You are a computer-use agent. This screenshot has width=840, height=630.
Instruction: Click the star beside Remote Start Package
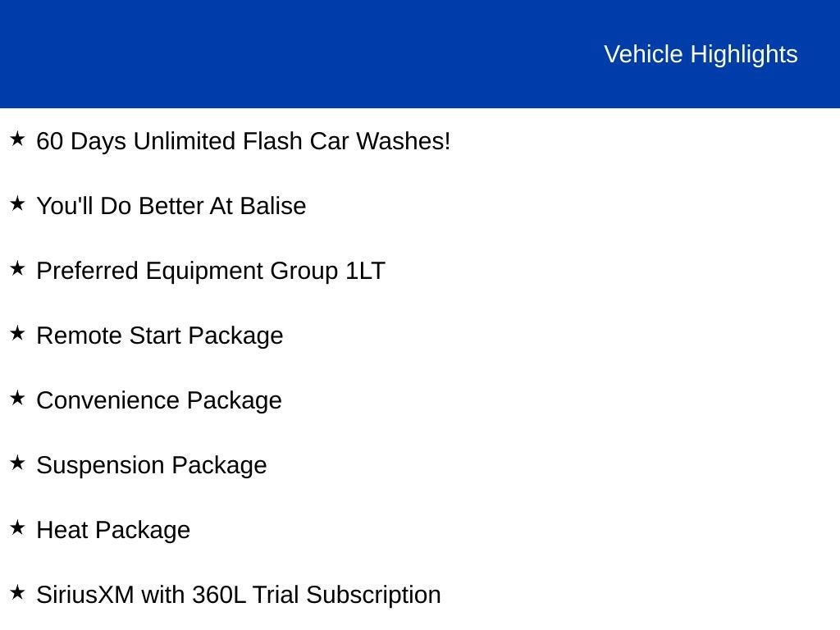point(17,334)
